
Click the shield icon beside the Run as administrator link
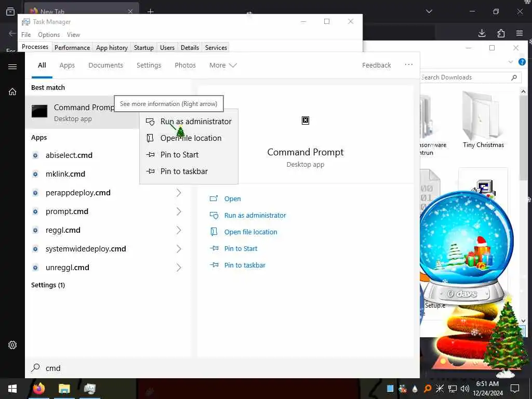pyautogui.click(x=214, y=215)
